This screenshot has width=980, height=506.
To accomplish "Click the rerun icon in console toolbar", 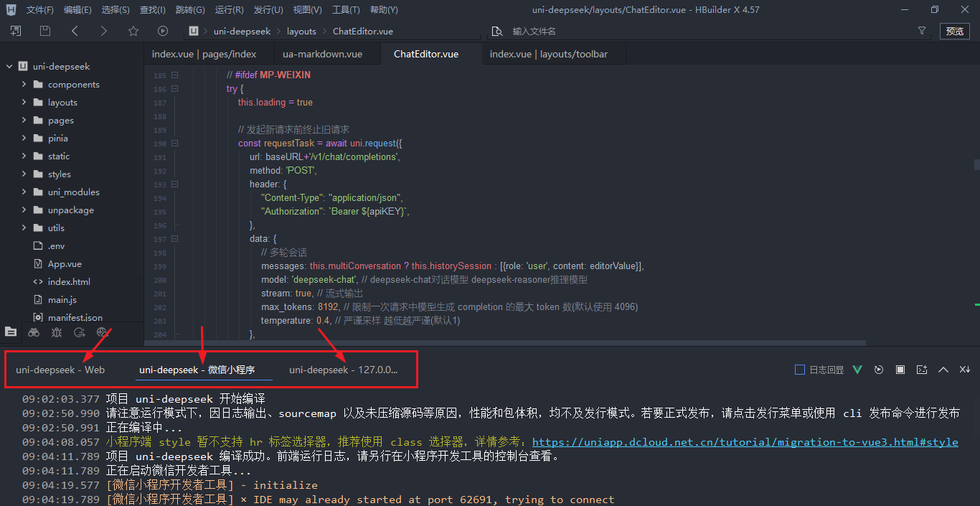I will tap(879, 370).
